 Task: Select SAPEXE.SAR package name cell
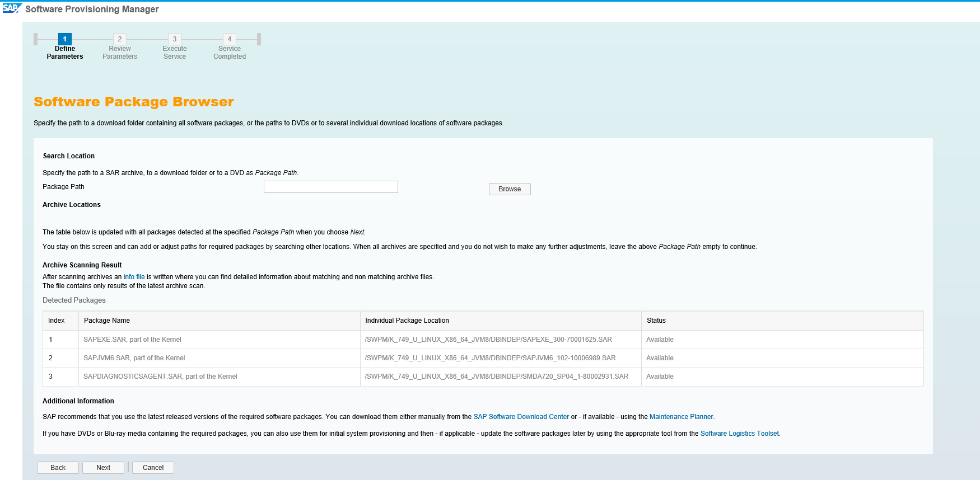tap(220, 340)
